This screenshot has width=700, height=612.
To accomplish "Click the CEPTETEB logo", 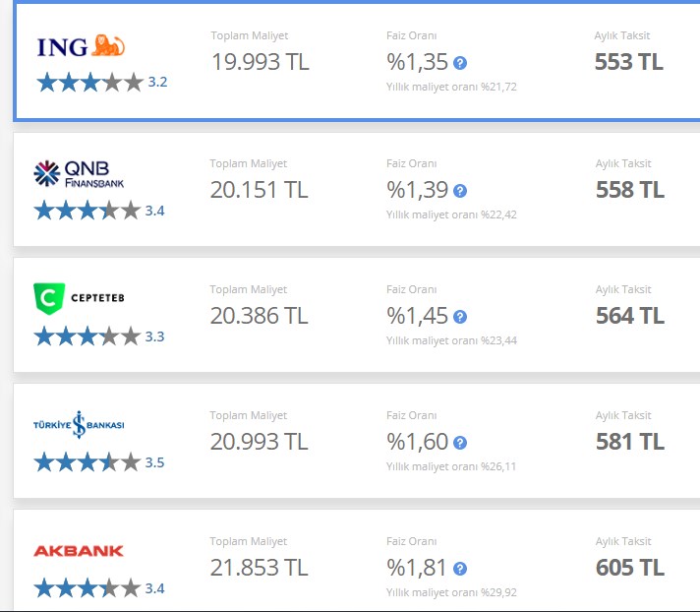I will click(79, 298).
